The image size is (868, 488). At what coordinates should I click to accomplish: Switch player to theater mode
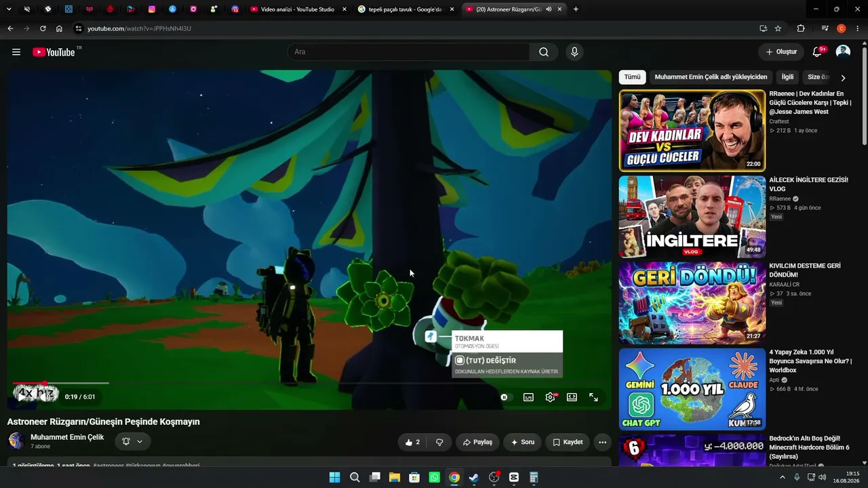(x=572, y=397)
